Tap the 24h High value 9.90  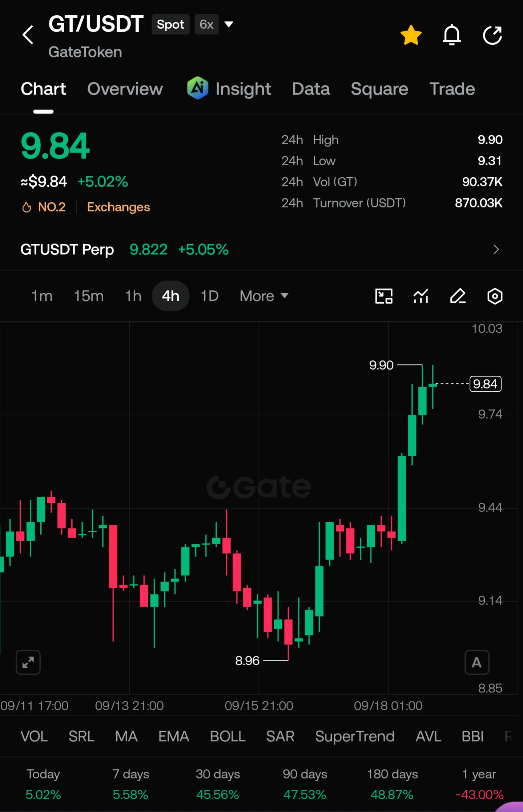pyautogui.click(x=490, y=140)
